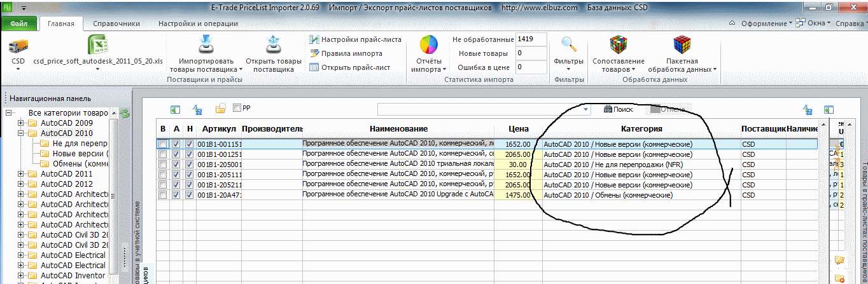The image size is (868, 284).
Task: Click the Открыть товары поставщика icon
Action: pyautogui.click(x=272, y=45)
